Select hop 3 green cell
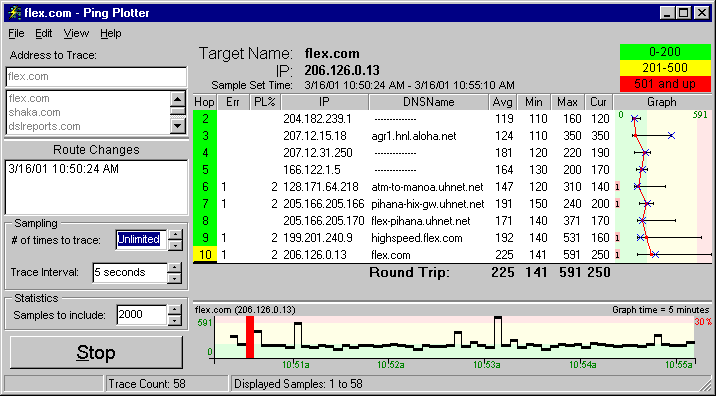716x396 pixels. coord(205,136)
